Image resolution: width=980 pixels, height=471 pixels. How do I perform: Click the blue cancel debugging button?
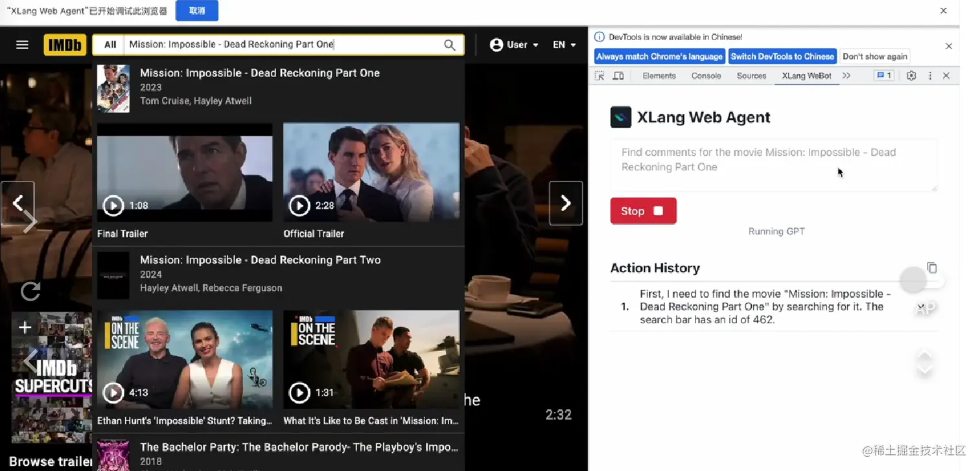pyautogui.click(x=197, y=11)
